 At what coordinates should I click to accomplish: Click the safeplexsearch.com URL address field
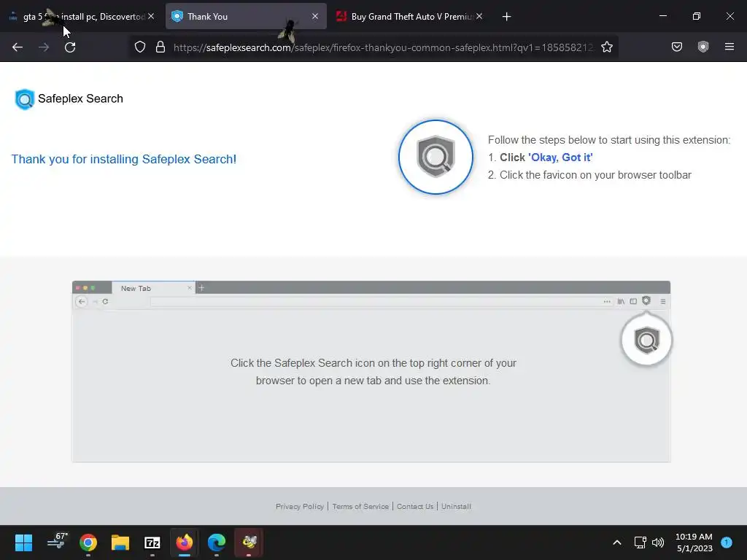click(383, 47)
